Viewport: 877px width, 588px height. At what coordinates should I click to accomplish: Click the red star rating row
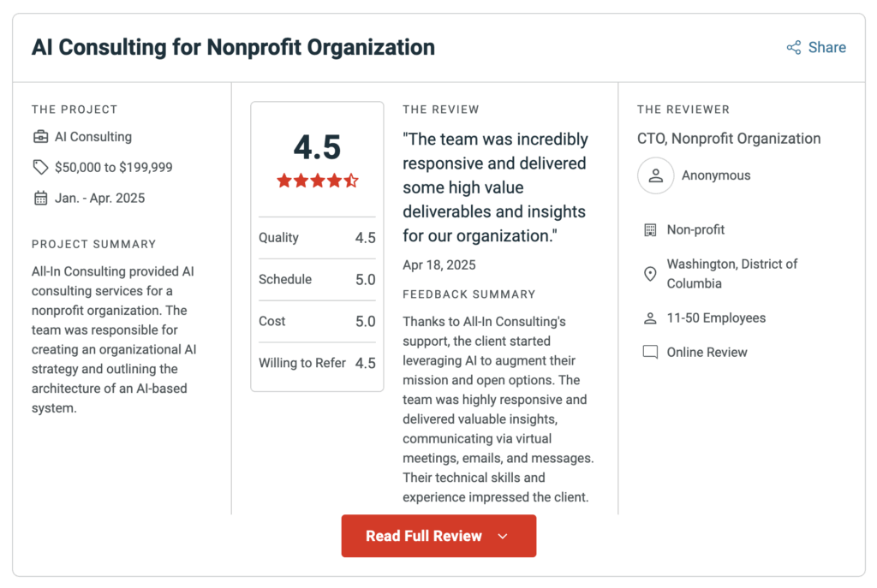point(317,181)
